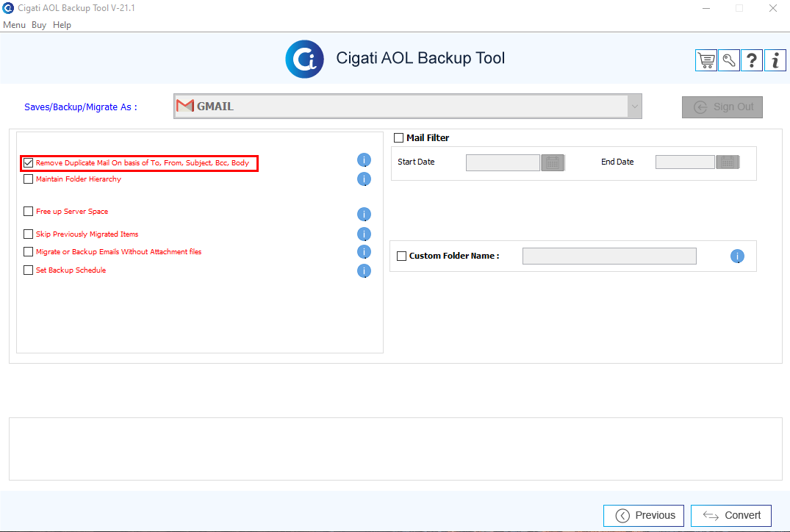Open the Menu menu
This screenshot has height=532, width=790.
pyautogui.click(x=14, y=25)
